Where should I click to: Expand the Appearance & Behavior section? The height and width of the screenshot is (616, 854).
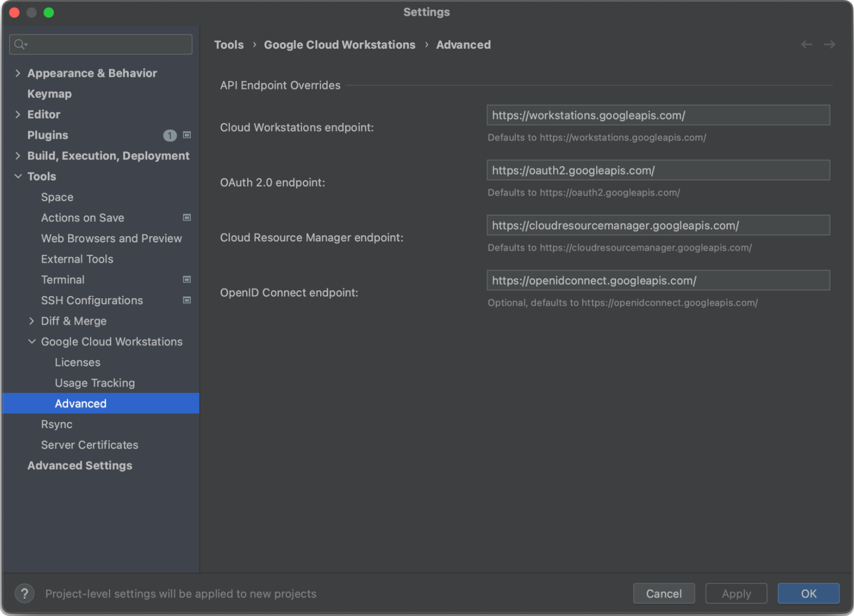(x=18, y=73)
